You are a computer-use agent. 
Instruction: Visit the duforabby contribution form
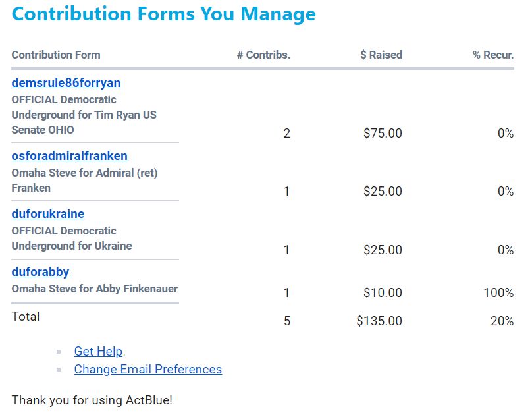(40, 272)
